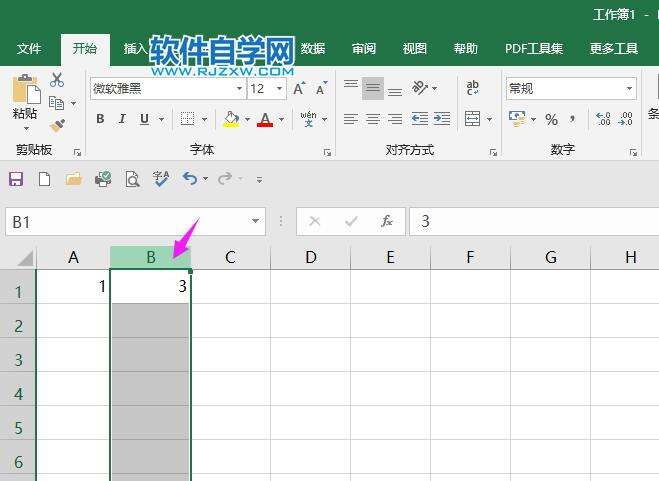This screenshot has width=659, height=481.
Task: Undo the last action
Action: [x=190, y=178]
